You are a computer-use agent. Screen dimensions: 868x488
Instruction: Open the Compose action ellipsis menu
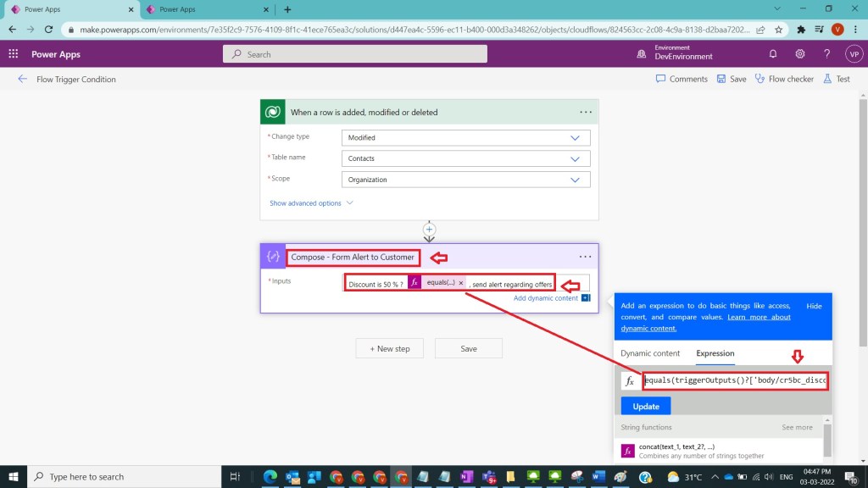[x=585, y=257]
